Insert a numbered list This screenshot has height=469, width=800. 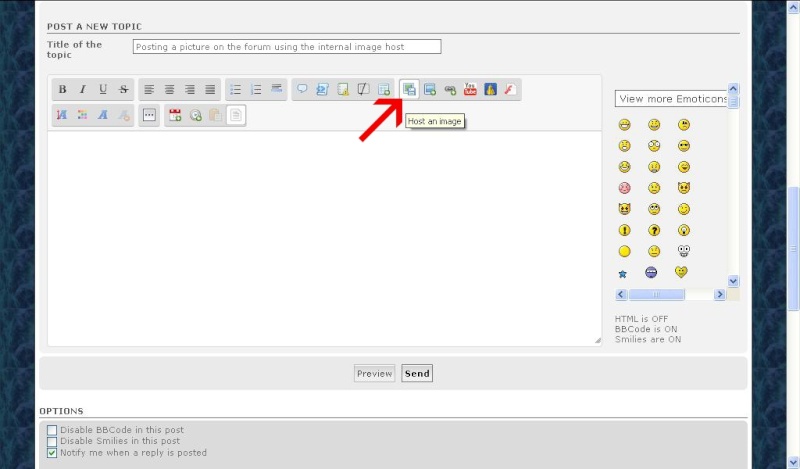(x=256, y=89)
